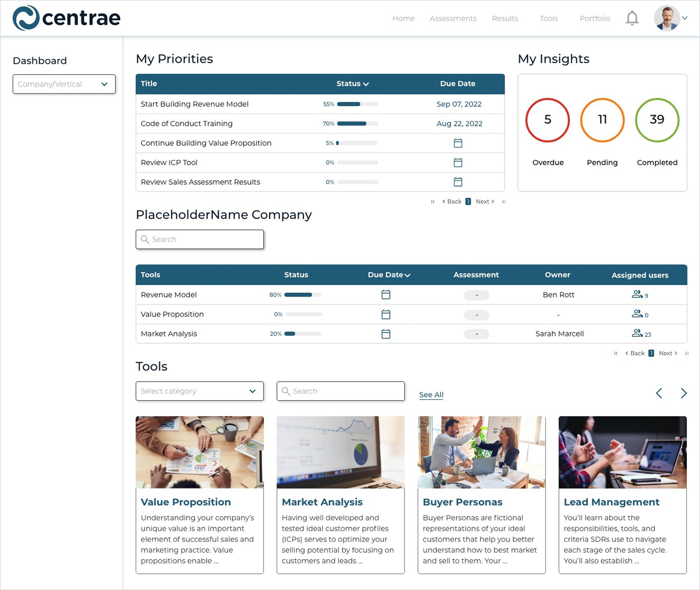Open the Buyer Personas card image

482,452
